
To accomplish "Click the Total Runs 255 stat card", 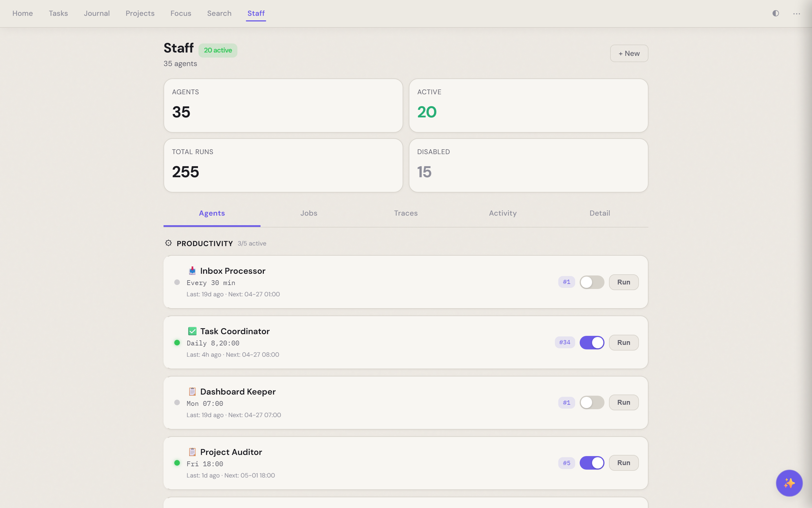I will coord(283,165).
